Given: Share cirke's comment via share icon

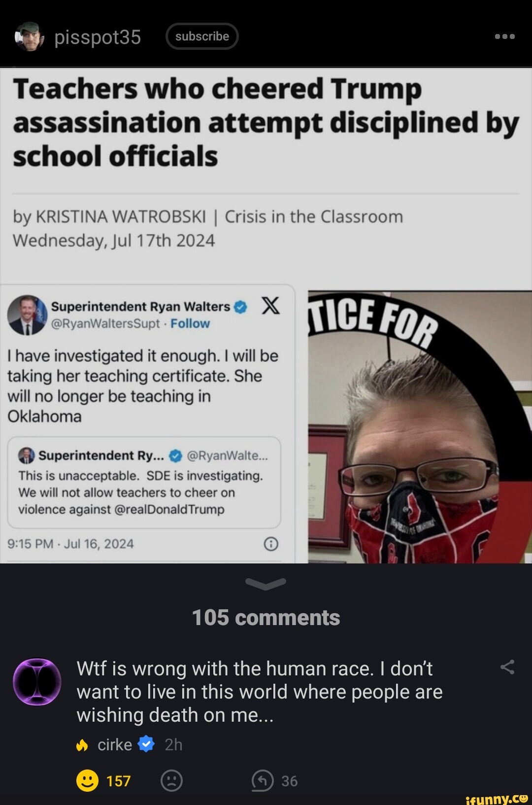Looking at the screenshot, I should [507, 667].
